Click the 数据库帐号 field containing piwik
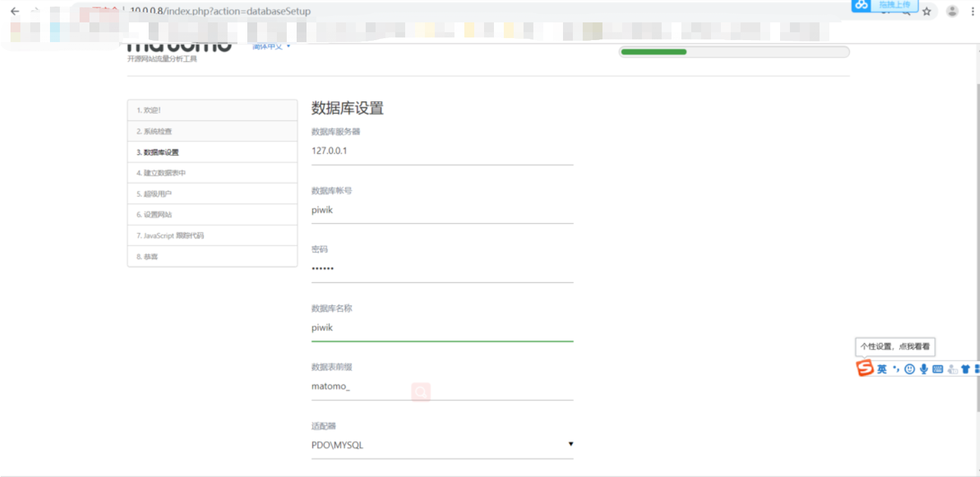This screenshot has width=980, height=477. 442,211
